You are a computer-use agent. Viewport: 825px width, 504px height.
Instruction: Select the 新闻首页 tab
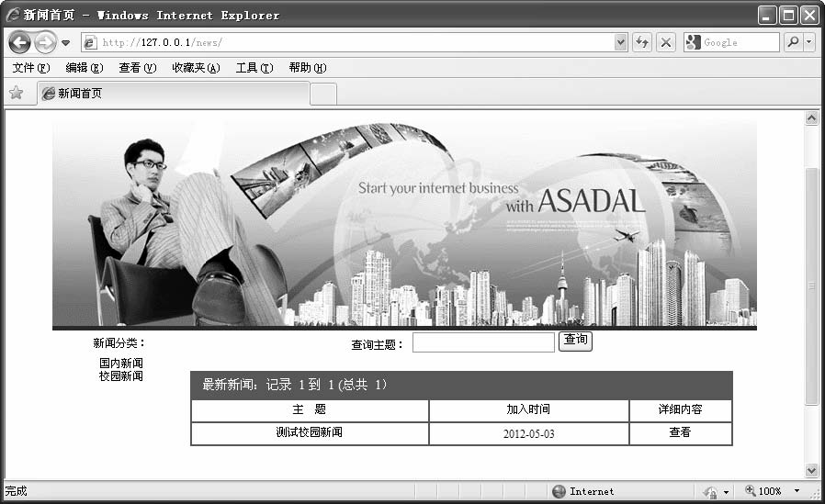click(x=173, y=94)
